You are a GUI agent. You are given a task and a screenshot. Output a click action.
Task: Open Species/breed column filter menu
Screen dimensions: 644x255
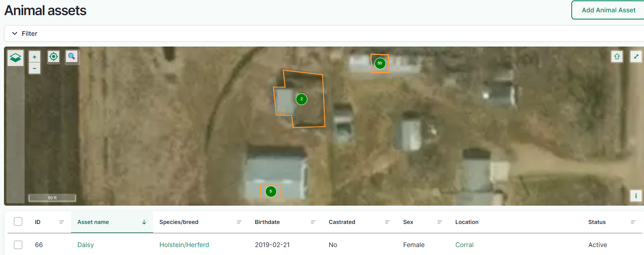(x=239, y=222)
